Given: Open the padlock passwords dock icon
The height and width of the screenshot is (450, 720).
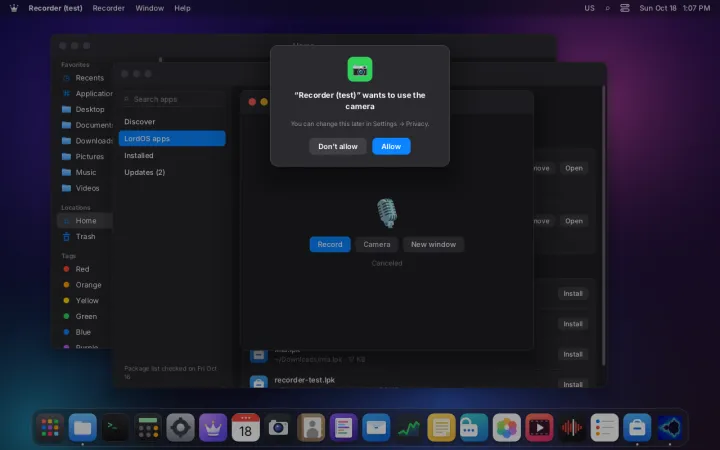Looking at the screenshot, I should point(474,428).
